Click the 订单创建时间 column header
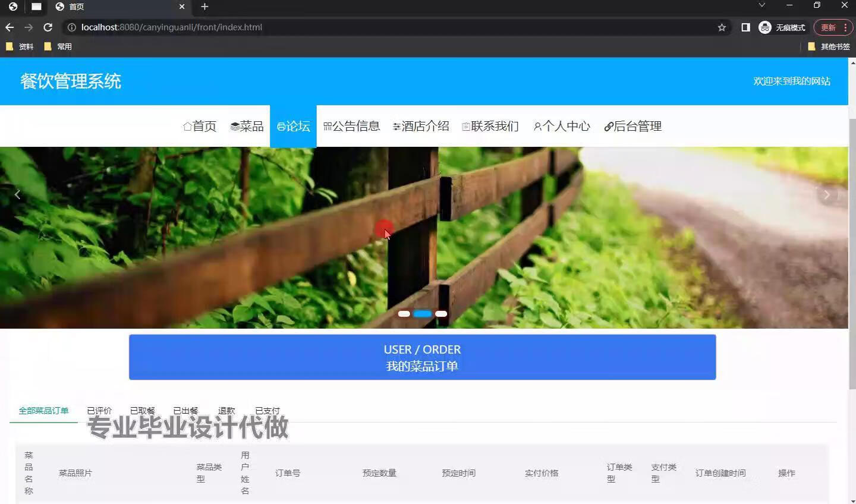This screenshot has height=504, width=856. click(720, 473)
